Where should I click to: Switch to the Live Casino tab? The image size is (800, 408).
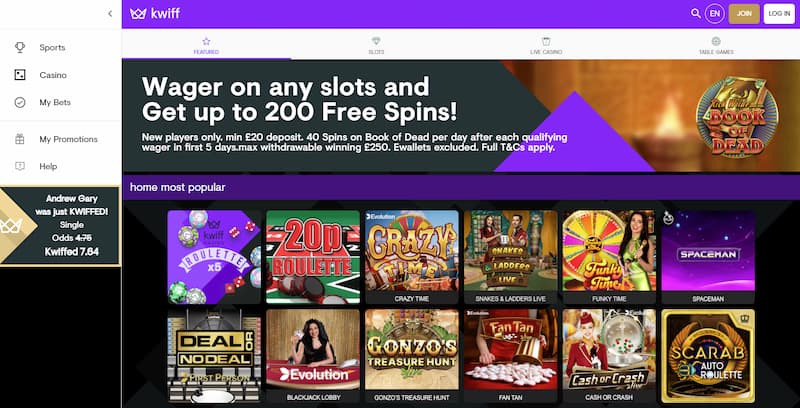[x=546, y=45]
